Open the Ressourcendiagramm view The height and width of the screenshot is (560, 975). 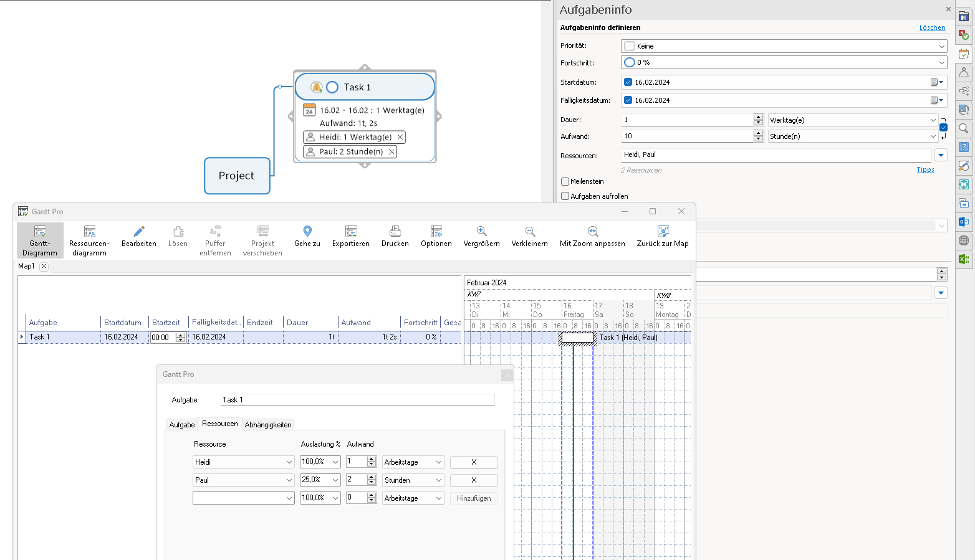click(89, 240)
